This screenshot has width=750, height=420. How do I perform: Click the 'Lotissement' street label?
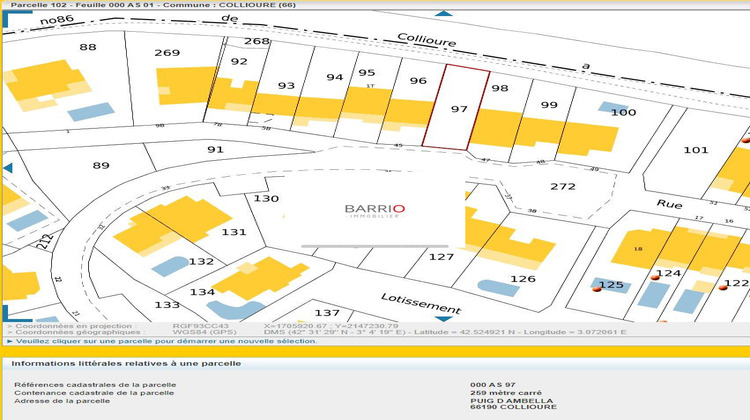pyautogui.click(x=421, y=304)
